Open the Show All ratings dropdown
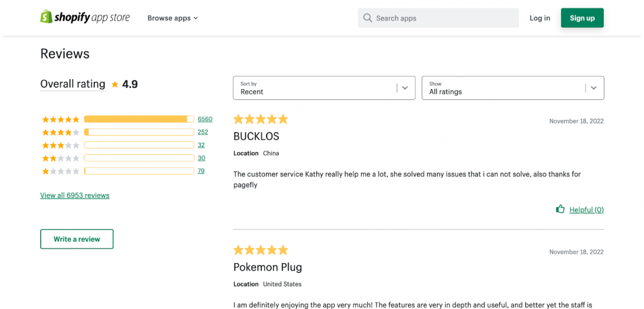 (x=513, y=88)
